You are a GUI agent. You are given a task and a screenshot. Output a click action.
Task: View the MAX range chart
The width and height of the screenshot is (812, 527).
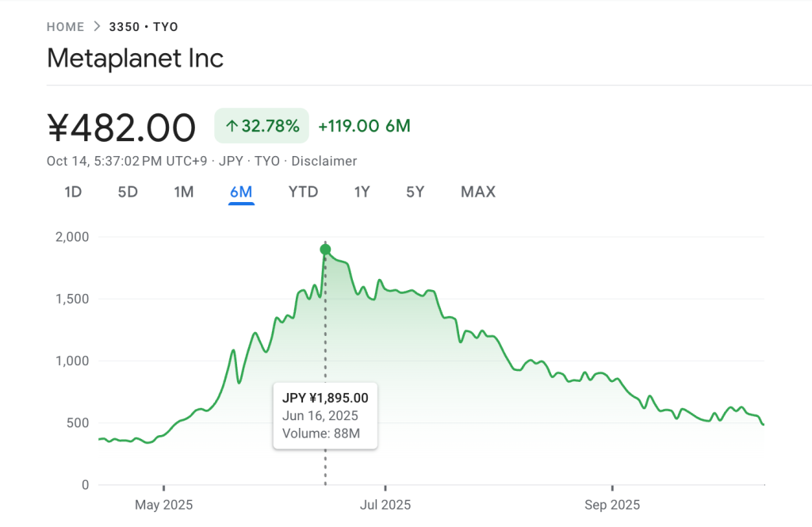click(x=478, y=192)
